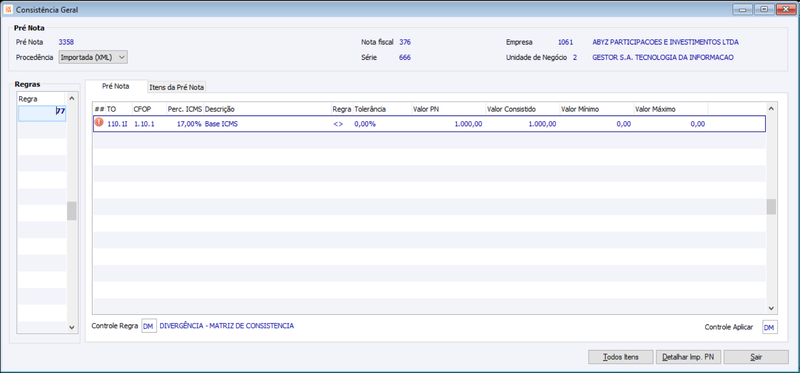Click GESTOR S.A. TECNOLOGIA DA INFORMACAO text

click(663, 58)
